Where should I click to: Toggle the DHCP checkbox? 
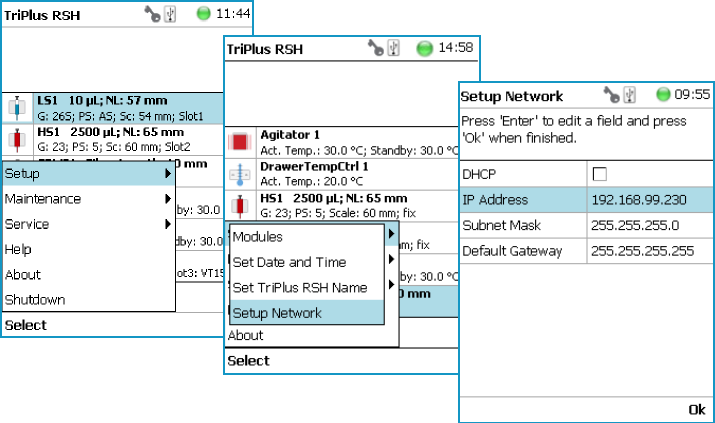tap(599, 174)
